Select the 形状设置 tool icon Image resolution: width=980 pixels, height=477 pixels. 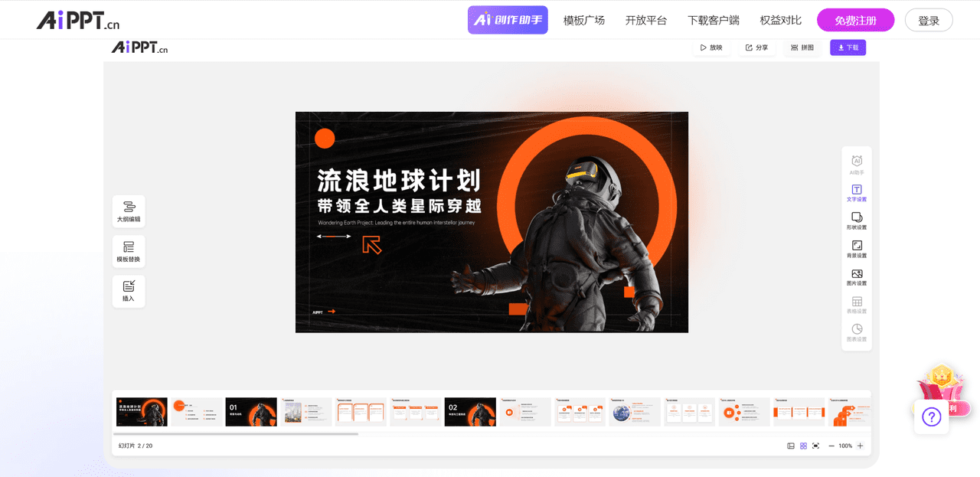pyautogui.click(x=856, y=221)
